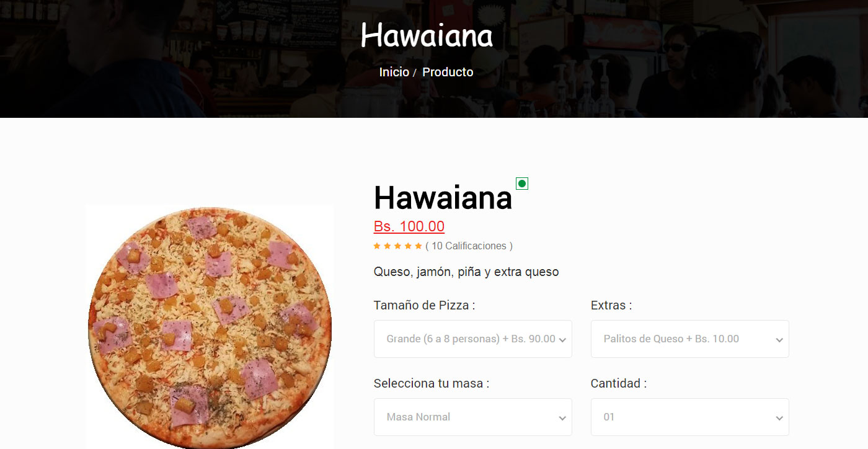The width and height of the screenshot is (868, 449).
Task: Click the third rating star
Action: [x=398, y=246]
